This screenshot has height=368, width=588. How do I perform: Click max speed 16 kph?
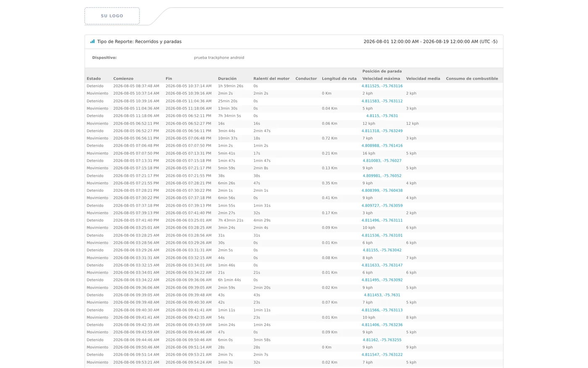coord(369,154)
